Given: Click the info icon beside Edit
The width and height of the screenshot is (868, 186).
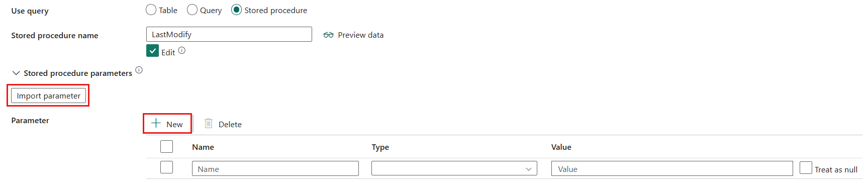Looking at the screenshot, I should click(182, 50).
